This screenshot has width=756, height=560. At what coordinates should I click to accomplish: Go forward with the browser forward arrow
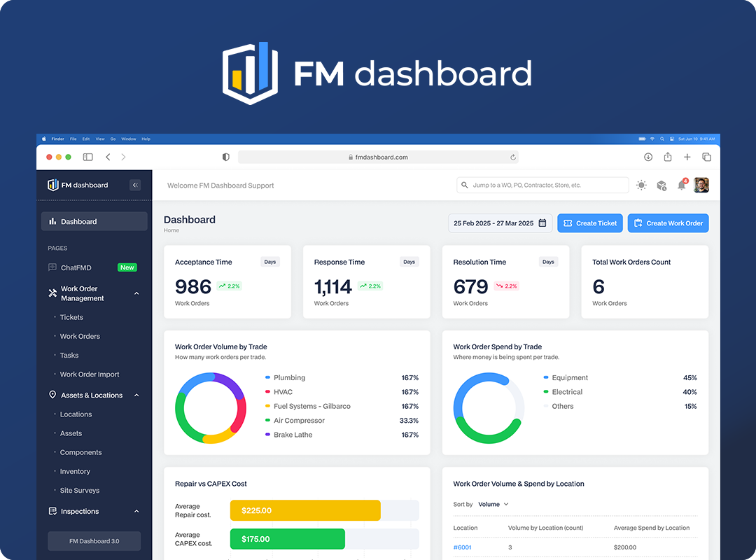point(123,157)
